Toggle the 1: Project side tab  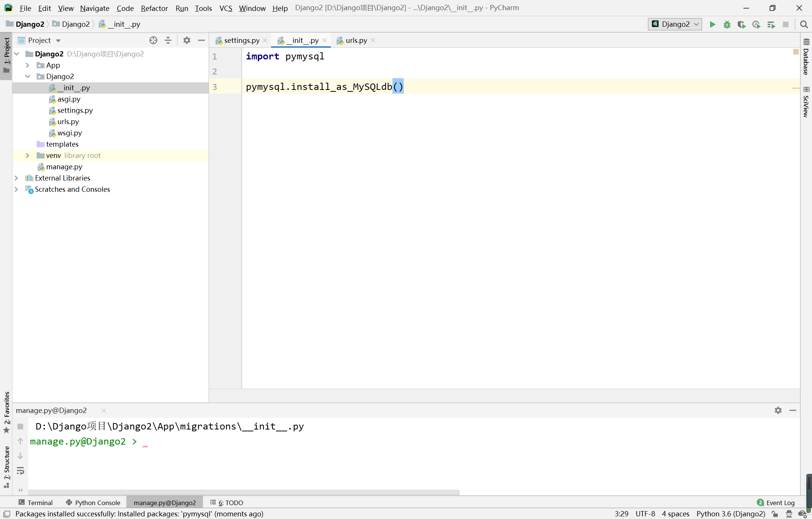pyautogui.click(x=6, y=56)
